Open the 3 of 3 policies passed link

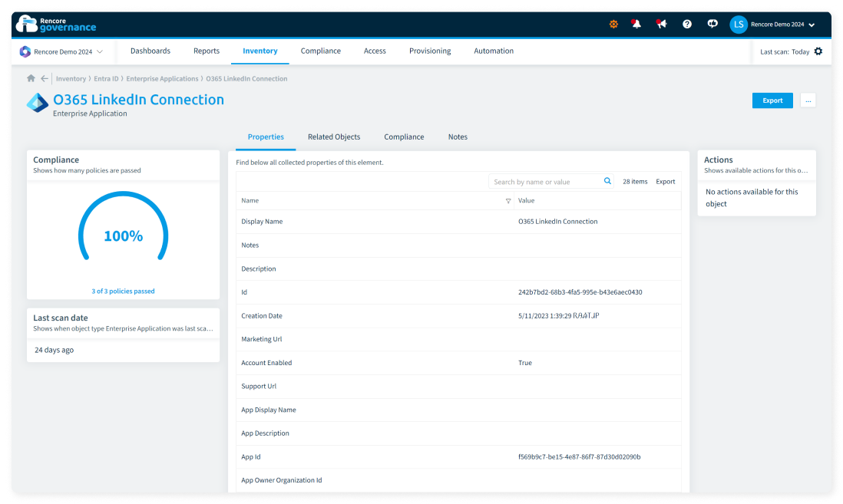coord(123,292)
